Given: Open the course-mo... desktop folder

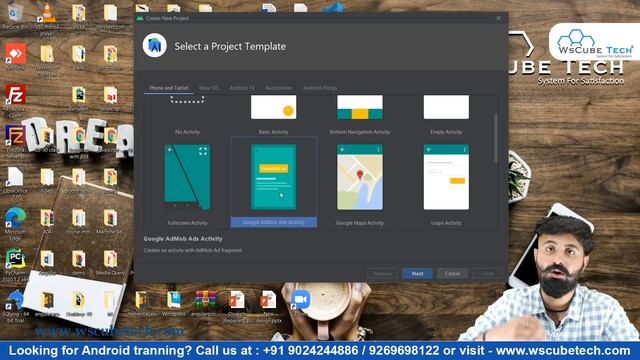Looking at the screenshot, I should click(79, 222).
